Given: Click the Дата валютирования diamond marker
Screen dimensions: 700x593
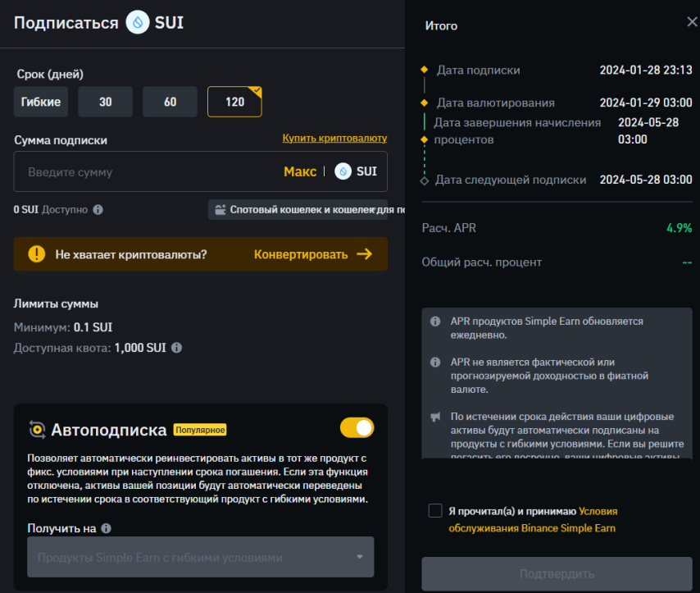Looking at the screenshot, I should point(425,103).
